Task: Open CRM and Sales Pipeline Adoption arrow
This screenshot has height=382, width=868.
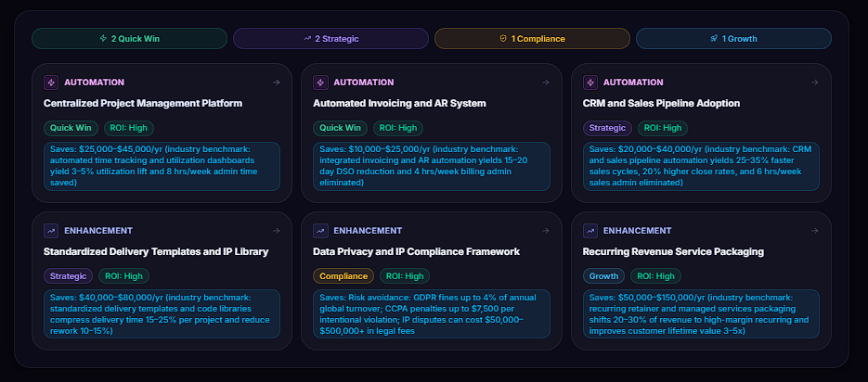Action: (x=815, y=83)
